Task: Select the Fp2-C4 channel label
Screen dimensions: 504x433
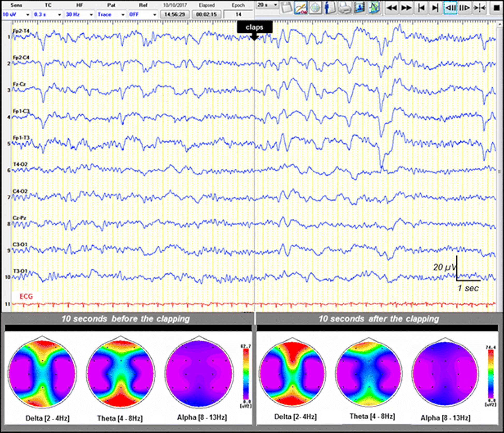Action: pos(21,58)
